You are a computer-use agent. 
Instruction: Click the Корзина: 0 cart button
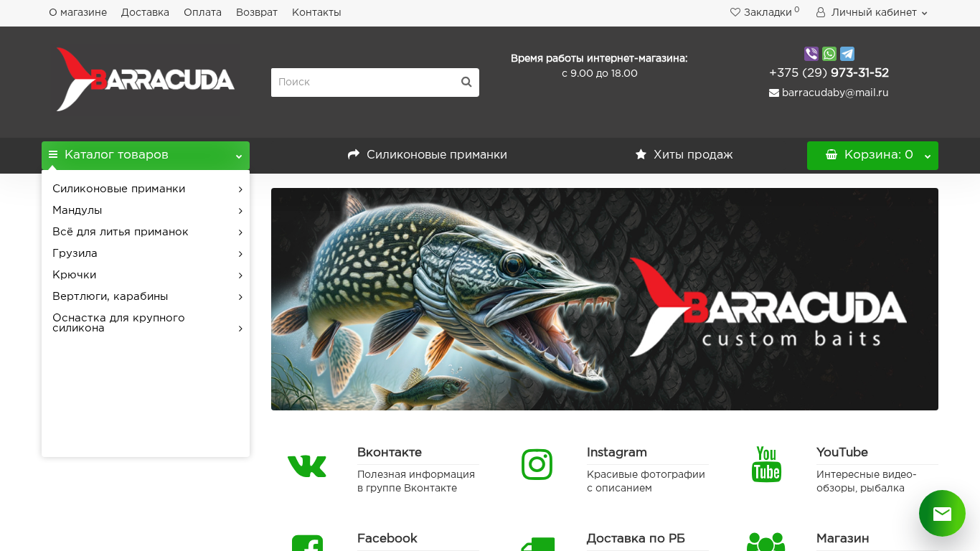[872, 156]
